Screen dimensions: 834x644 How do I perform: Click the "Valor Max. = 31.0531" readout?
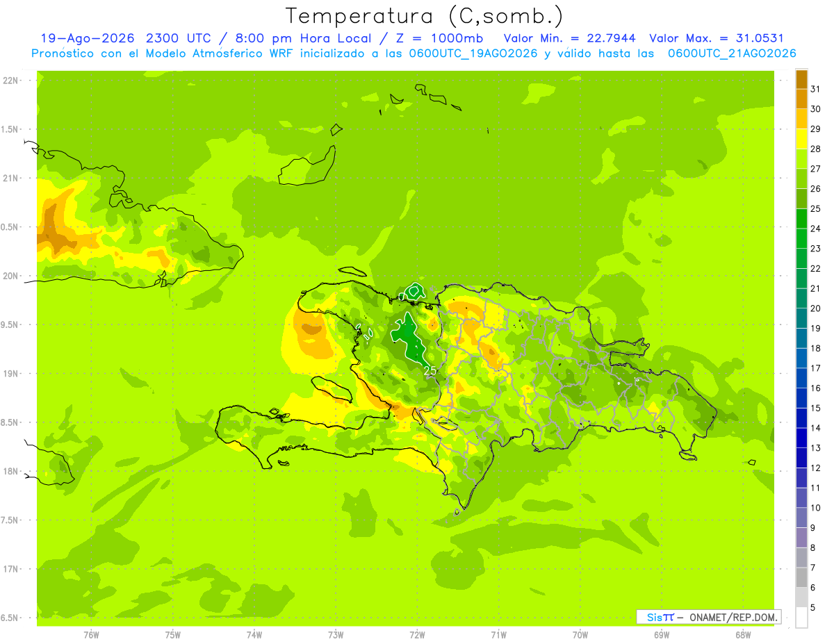pos(717,38)
